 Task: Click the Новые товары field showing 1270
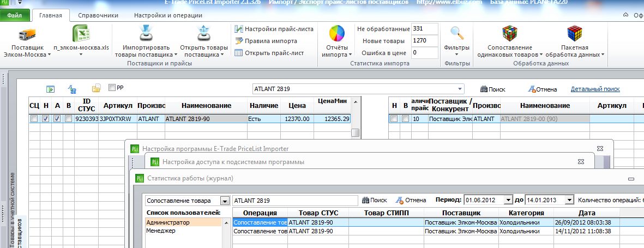(x=424, y=41)
